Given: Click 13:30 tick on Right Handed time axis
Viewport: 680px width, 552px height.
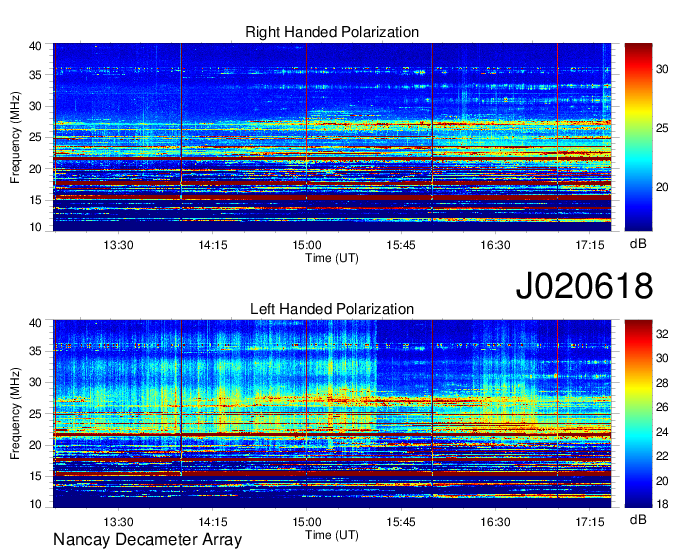Looking at the screenshot, I should coord(118,245).
